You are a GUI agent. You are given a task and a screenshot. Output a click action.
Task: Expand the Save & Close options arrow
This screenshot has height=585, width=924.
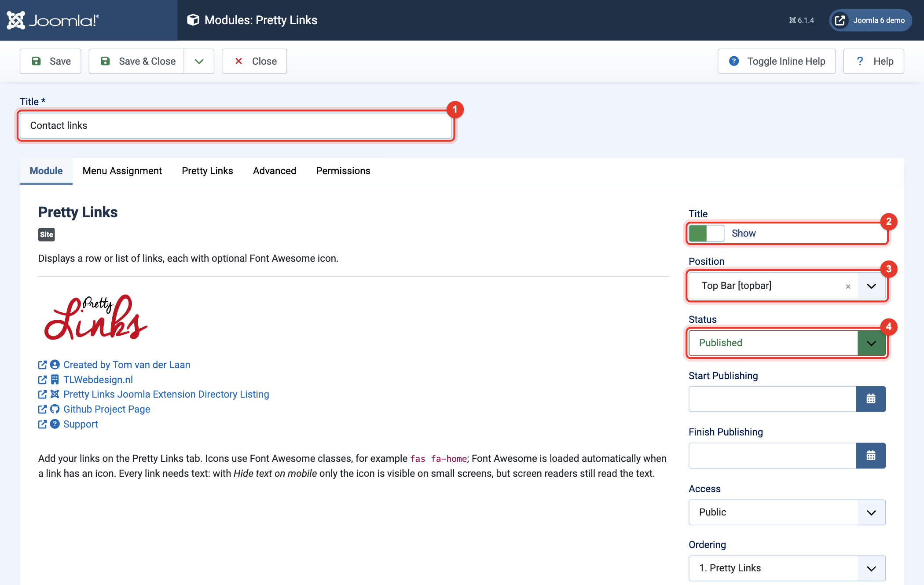point(199,61)
